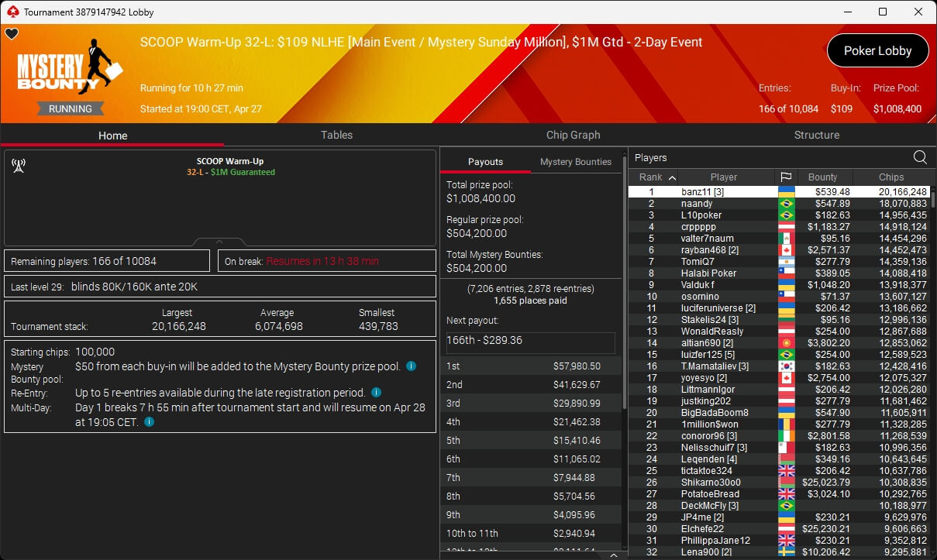Click the flag beside crppppp

click(x=786, y=227)
